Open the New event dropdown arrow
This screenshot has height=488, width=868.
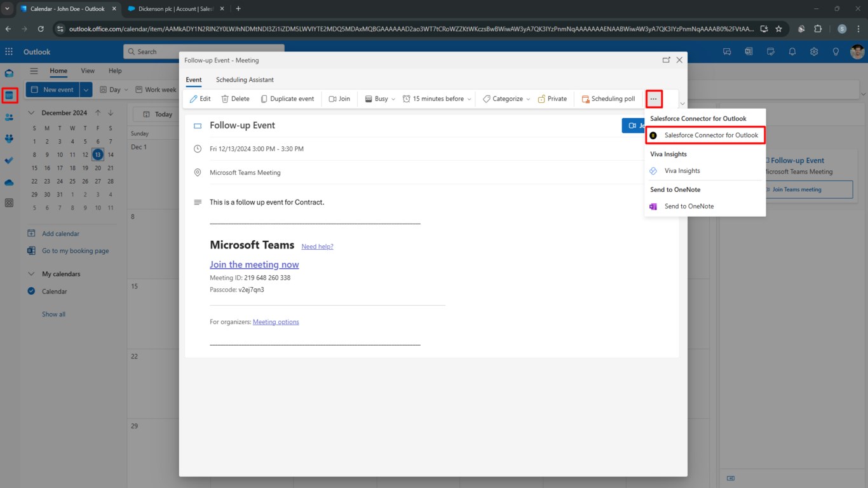(86, 90)
